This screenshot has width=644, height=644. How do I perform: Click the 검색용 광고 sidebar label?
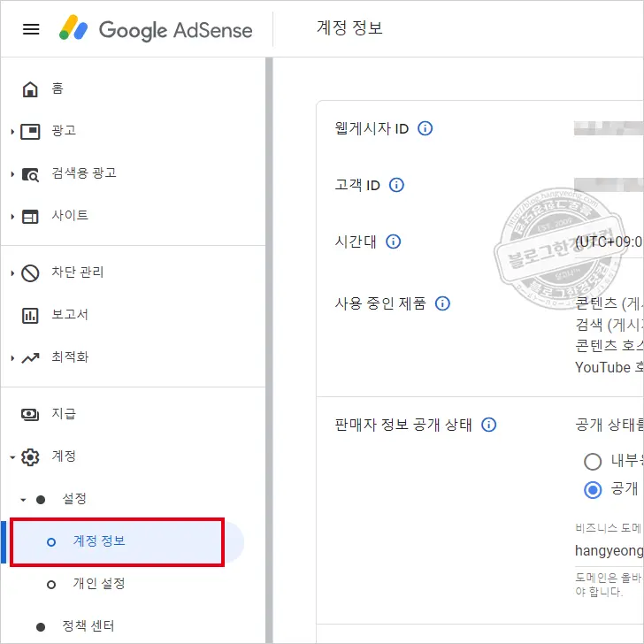click(84, 172)
